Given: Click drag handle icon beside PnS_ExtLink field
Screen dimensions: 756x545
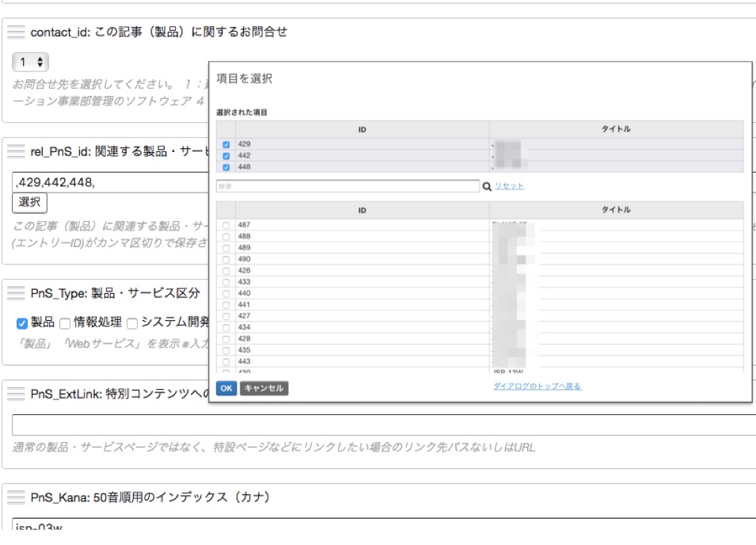Looking at the screenshot, I should [x=17, y=393].
